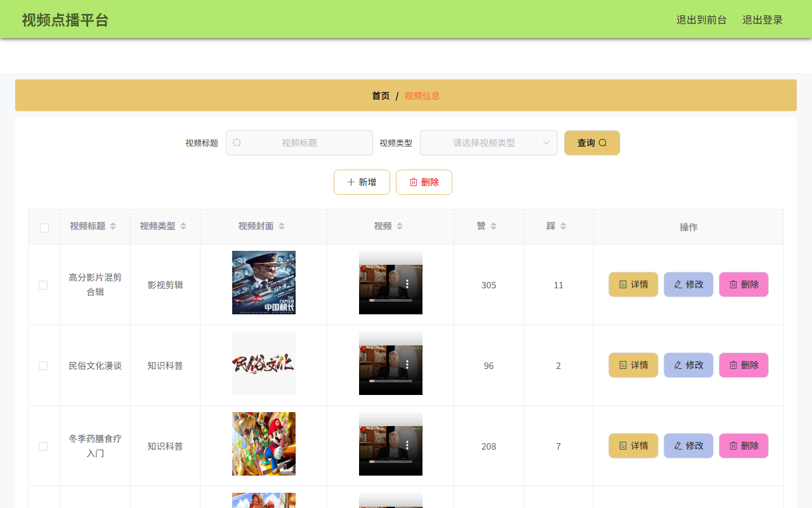Click the sort arrows beside 视频类型 header
The image size is (812, 508).
point(183,227)
